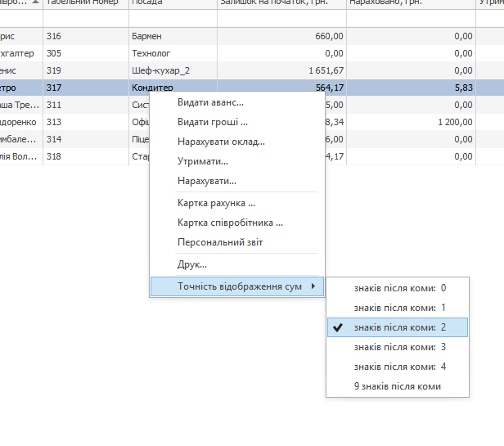Choose 'Нарахувати...' menu option
The width and height of the screenshot is (504, 446).
[x=206, y=181]
